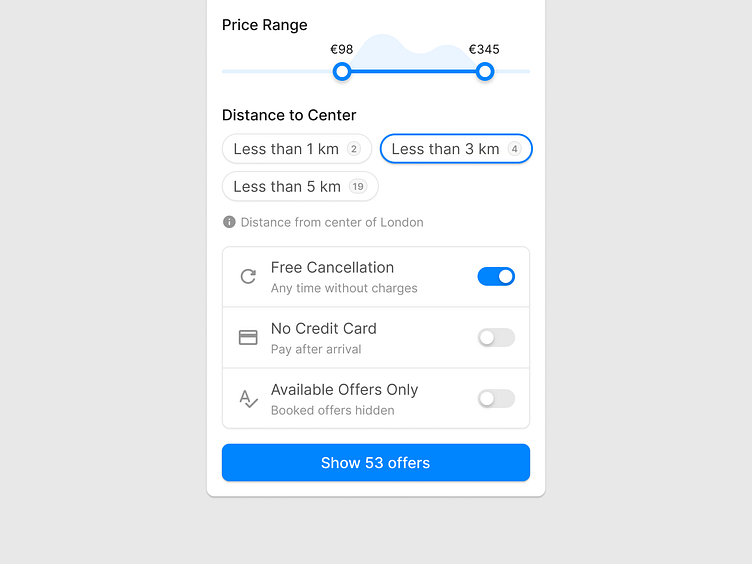Click the count badge 2 on the 1 km chip
The width and height of the screenshot is (752, 564).
[x=353, y=149]
